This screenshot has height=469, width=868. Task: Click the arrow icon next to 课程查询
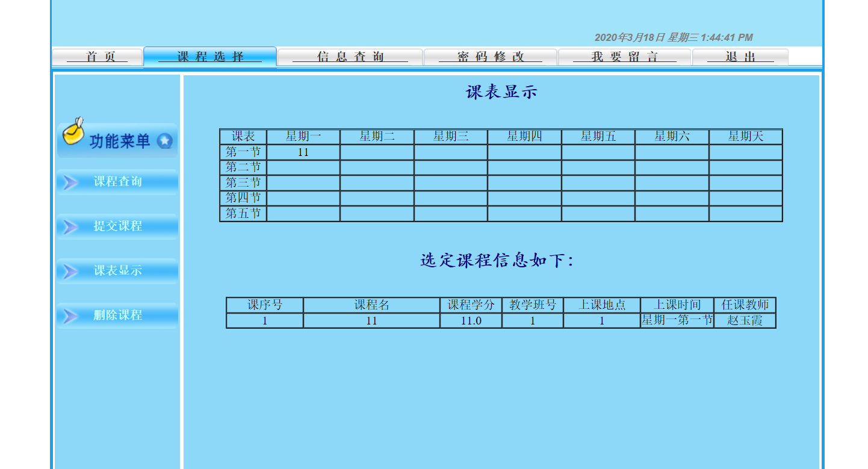[70, 182]
